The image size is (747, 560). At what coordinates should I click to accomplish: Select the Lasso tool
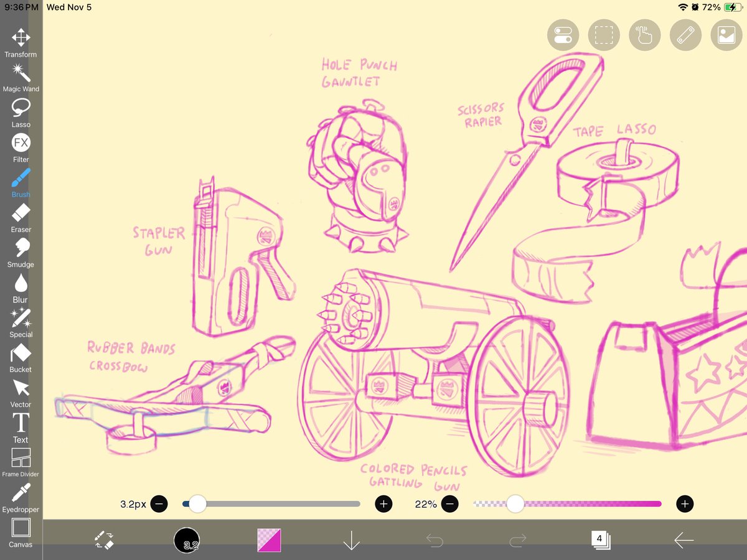click(x=21, y=113)
